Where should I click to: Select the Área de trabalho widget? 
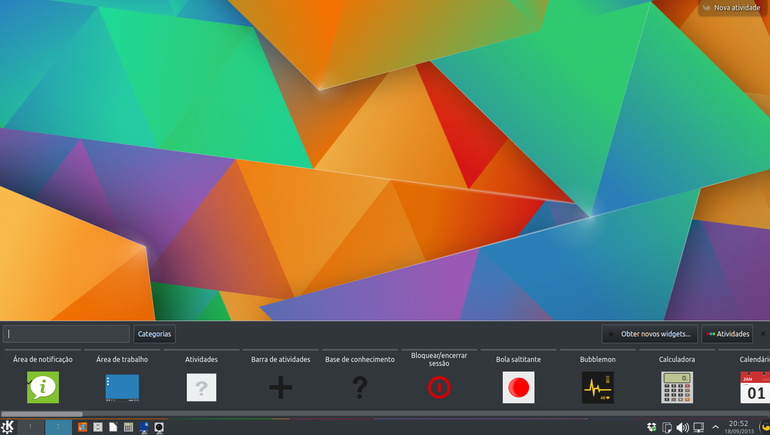(122, 387)
